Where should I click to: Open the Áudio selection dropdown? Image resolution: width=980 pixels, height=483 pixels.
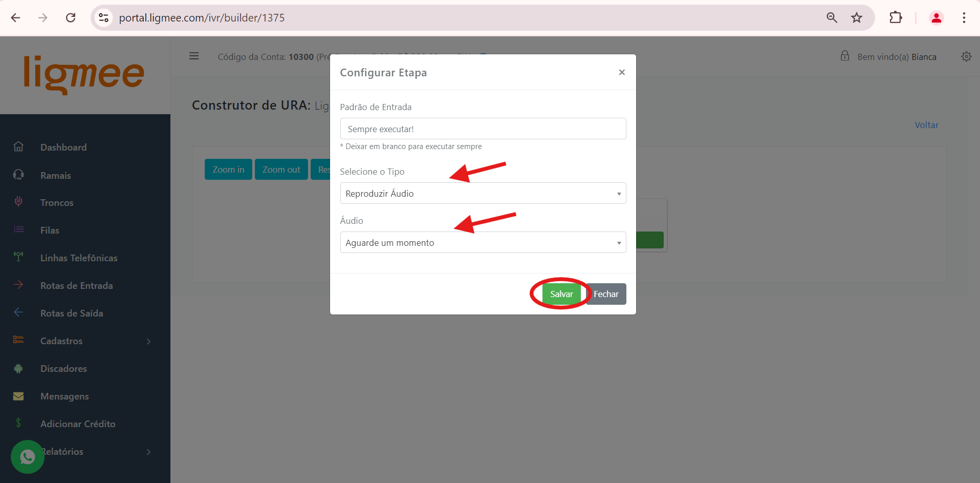coord(483,243)
